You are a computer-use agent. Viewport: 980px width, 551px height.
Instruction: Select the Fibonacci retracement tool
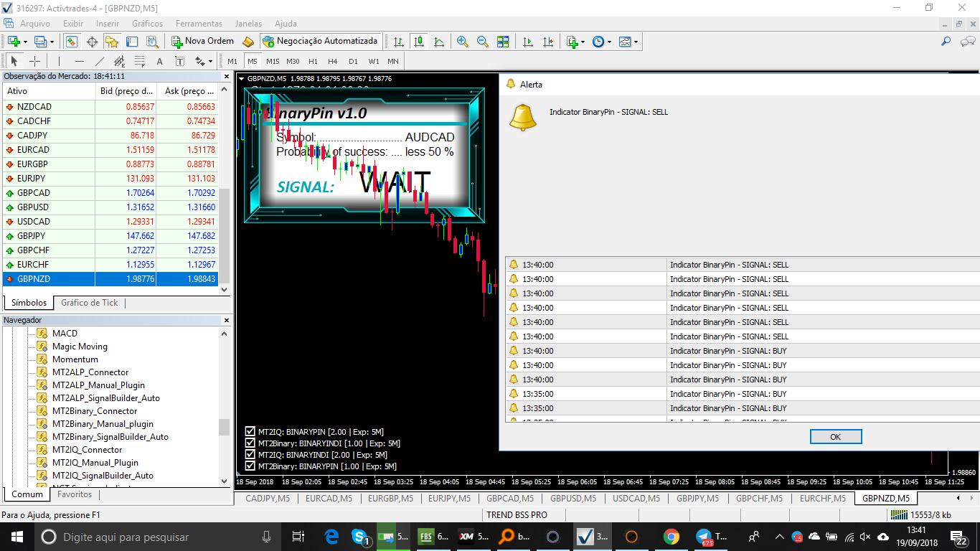[x=140, y=61]
